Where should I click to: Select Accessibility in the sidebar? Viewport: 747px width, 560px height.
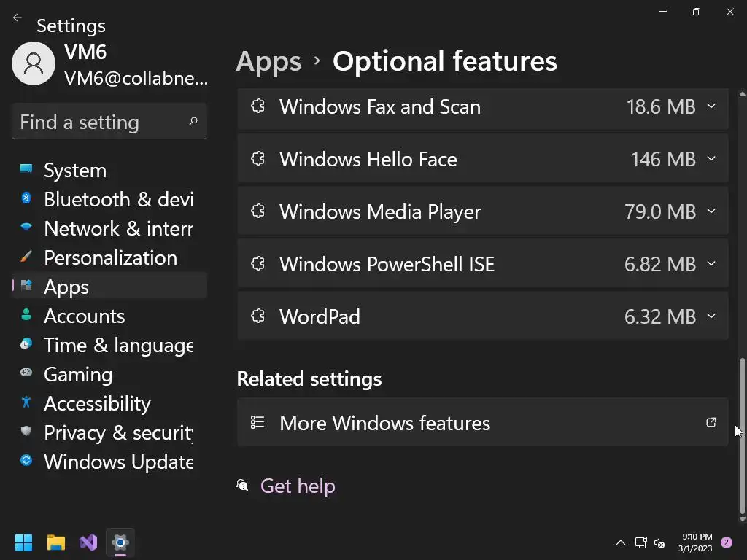tap(97, 404)
